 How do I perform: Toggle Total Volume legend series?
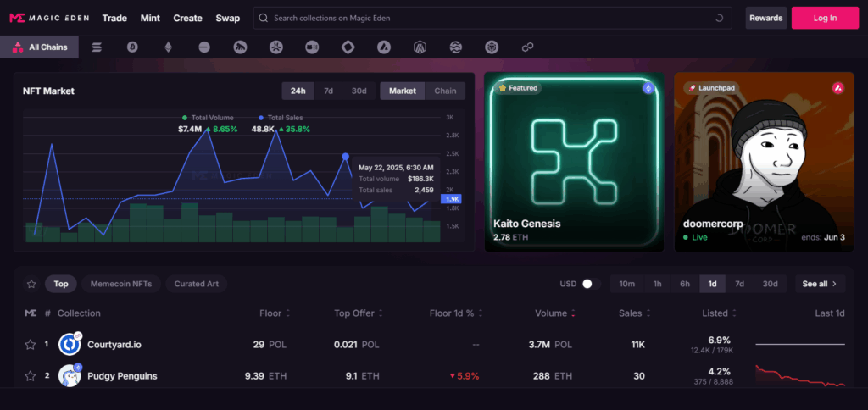[x=209, y=118]
